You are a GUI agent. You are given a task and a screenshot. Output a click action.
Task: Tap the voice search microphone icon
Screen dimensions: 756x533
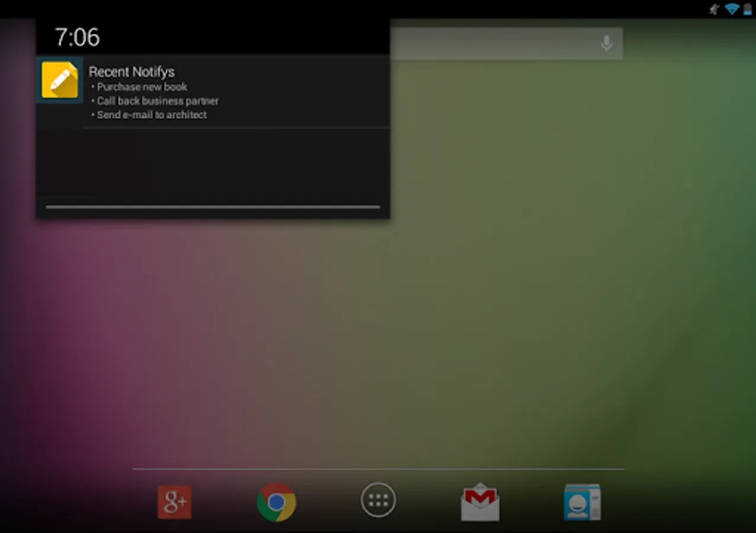(x=606, y=43)
